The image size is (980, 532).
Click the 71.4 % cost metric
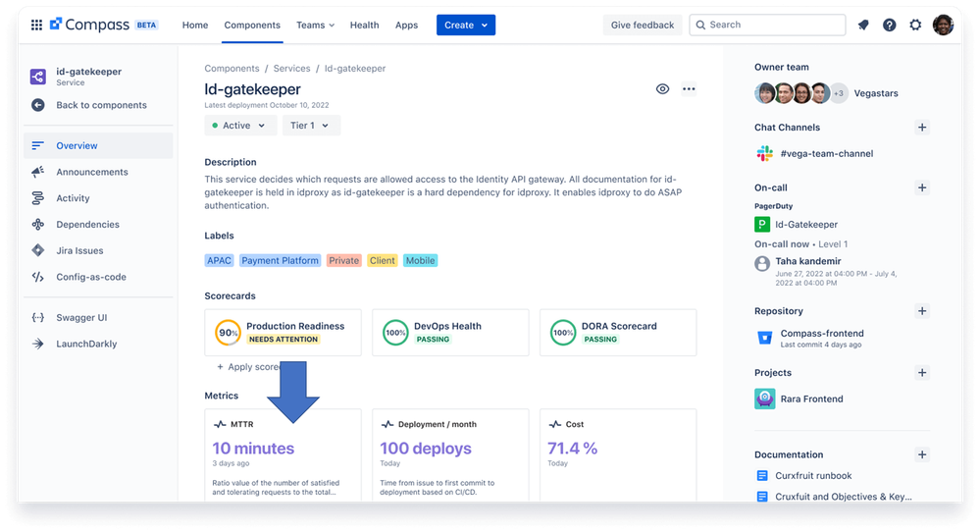pos(573,449)
